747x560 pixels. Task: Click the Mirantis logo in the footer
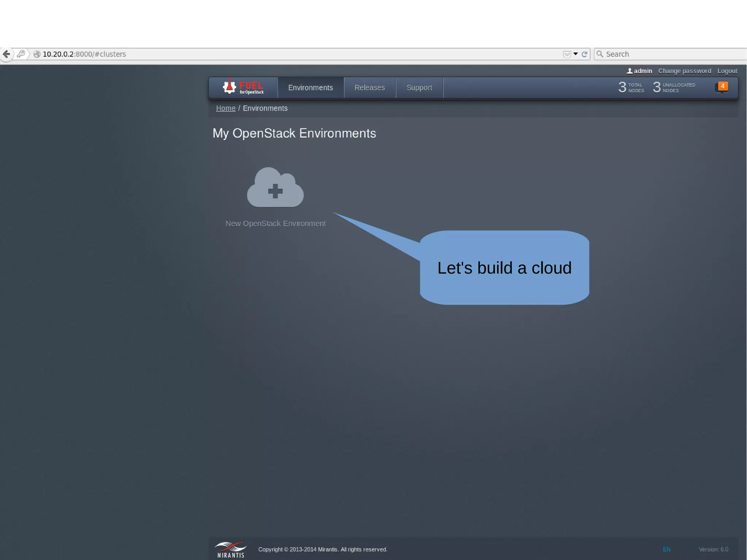[x=231, y=550]
